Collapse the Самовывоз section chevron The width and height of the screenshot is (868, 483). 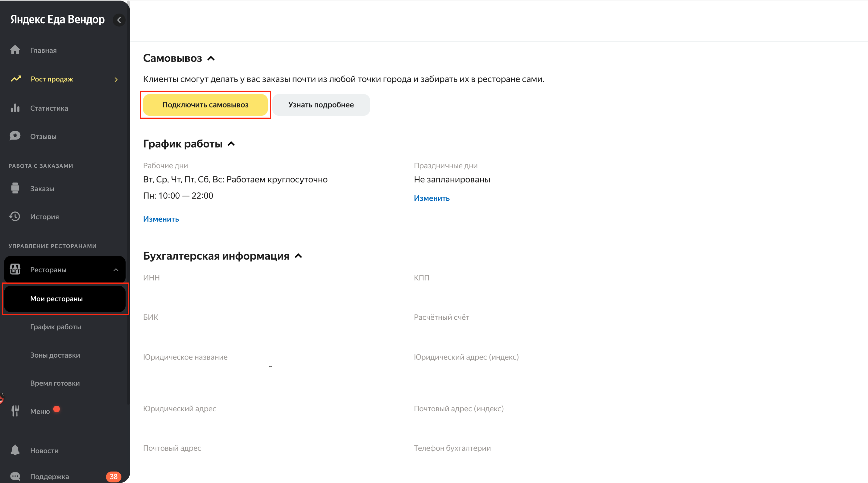(211, 58)
